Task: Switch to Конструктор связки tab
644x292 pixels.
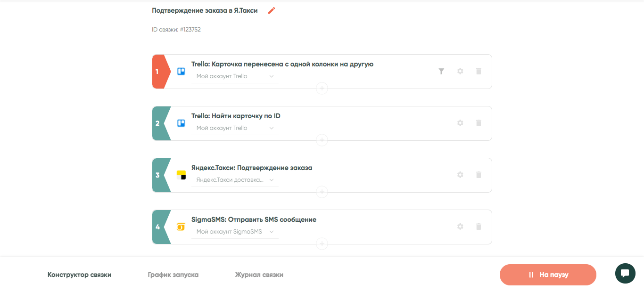Action: point(79,275)
